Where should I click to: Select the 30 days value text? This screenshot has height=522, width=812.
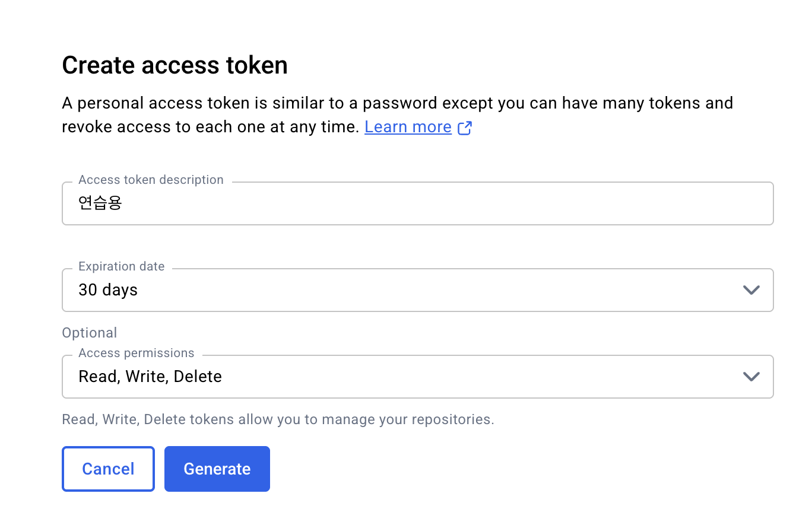point(108,290)
